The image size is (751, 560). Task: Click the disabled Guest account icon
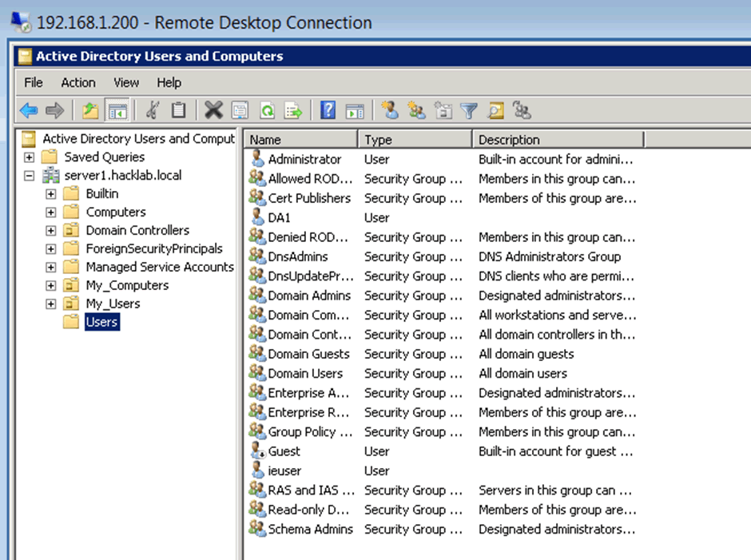[258, 451]
